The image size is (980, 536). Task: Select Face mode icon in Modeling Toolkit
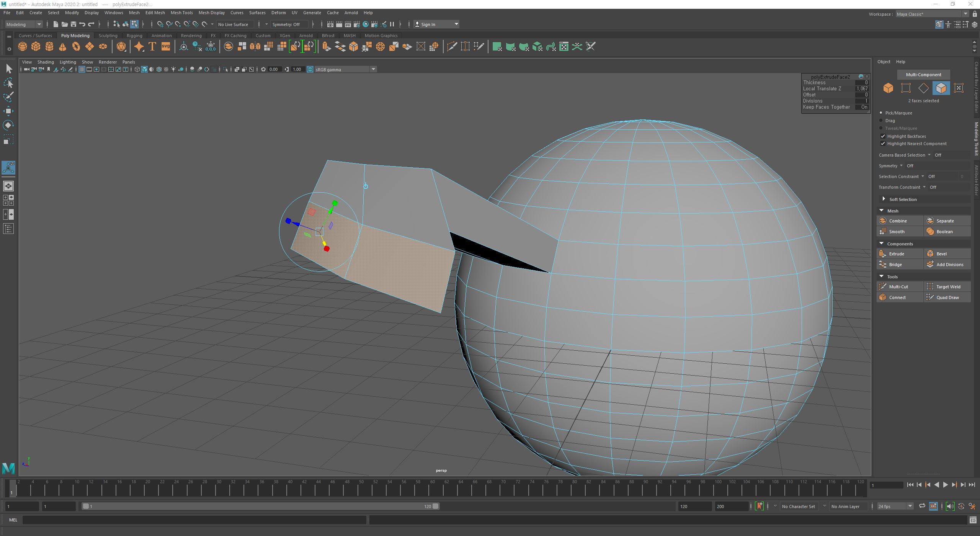[941, 88]
